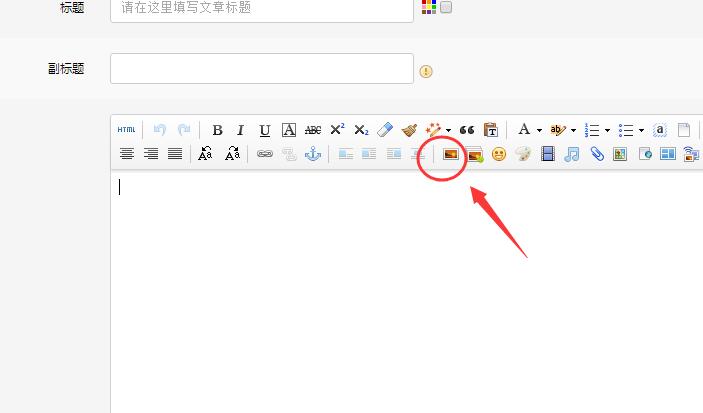
Task: Switch editor to HTML source mode
Action: coord(126,130)
